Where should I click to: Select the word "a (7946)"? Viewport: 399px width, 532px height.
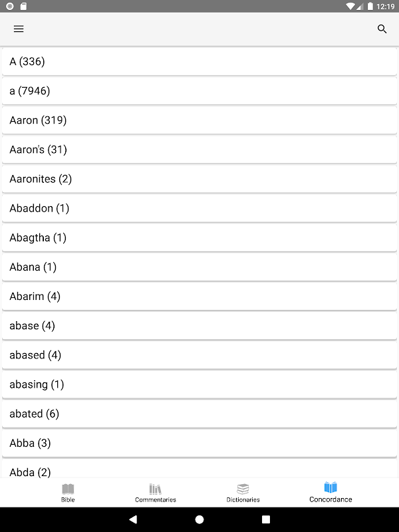tap(199, 91)
